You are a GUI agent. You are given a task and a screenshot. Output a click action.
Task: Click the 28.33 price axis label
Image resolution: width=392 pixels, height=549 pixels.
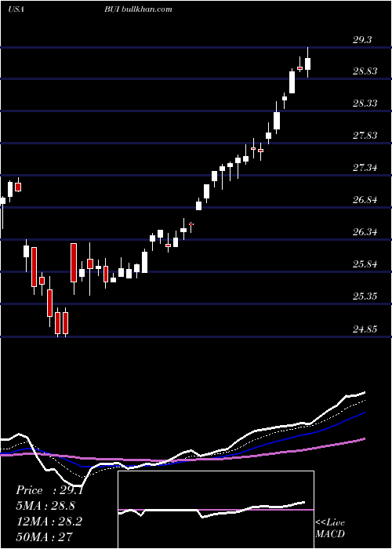[x=365, y=104]
